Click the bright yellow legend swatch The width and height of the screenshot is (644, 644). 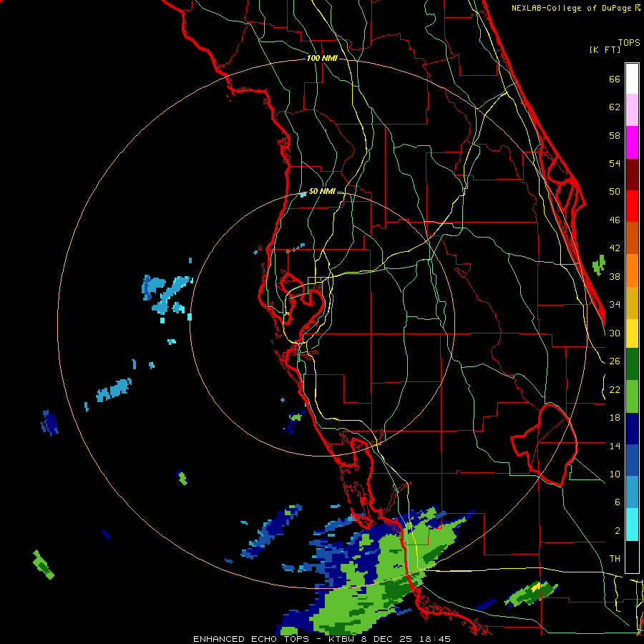[x=632, y=333]
